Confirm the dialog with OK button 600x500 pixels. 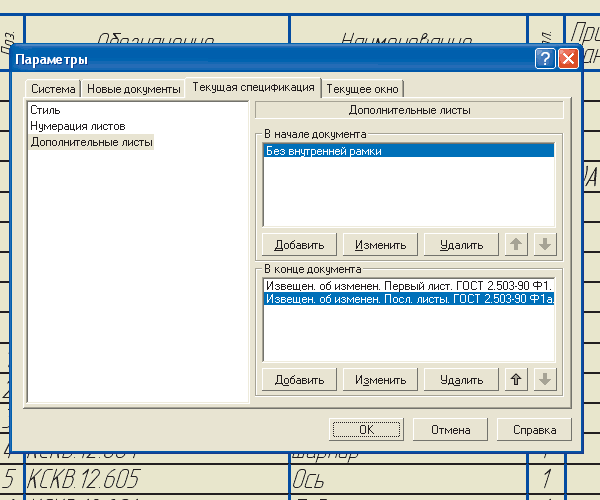pos(366,430)
